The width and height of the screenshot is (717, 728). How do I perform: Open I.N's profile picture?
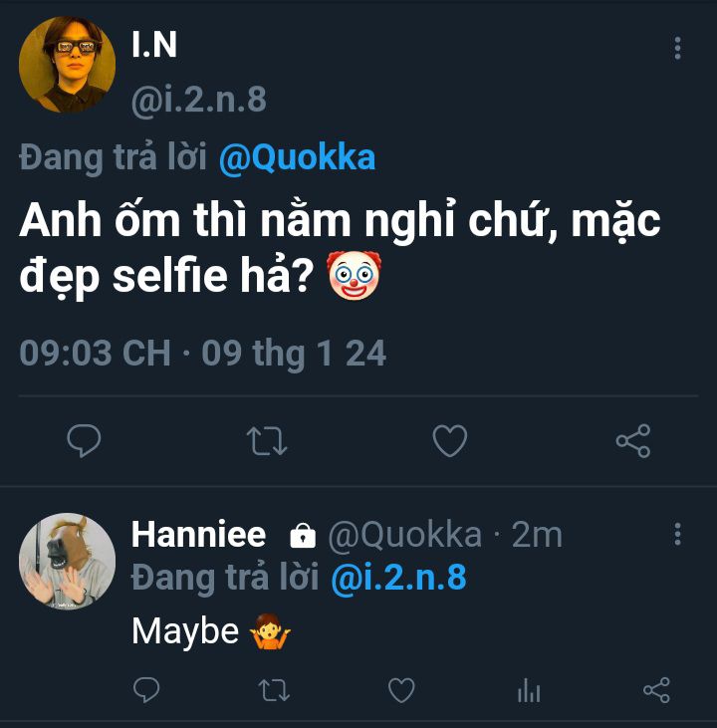(67, 65)
